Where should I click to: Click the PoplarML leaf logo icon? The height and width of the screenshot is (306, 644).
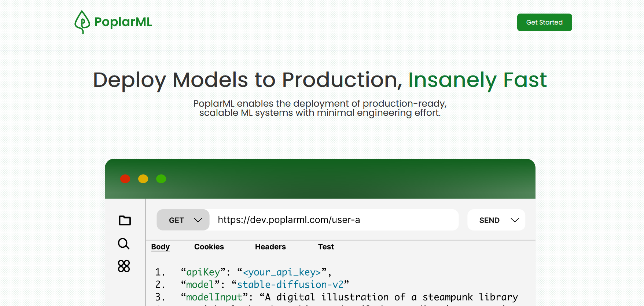[82, 22]
